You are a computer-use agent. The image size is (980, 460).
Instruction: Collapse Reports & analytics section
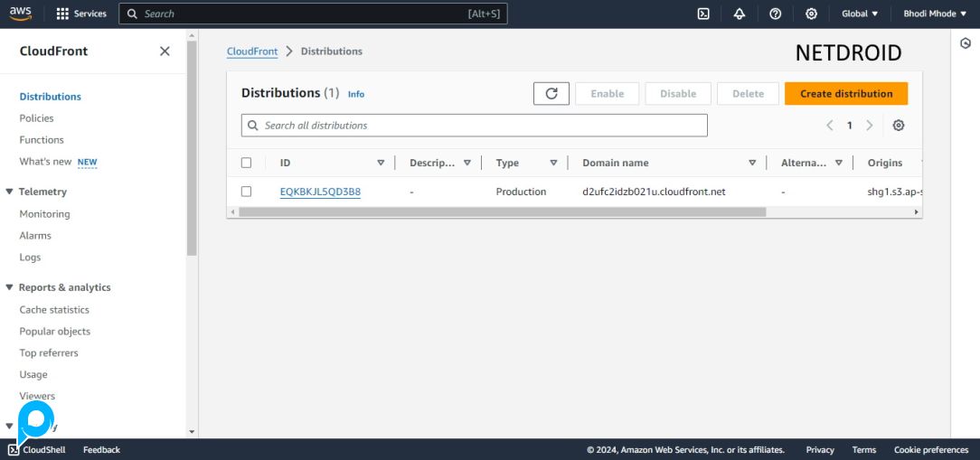point(9,287)
